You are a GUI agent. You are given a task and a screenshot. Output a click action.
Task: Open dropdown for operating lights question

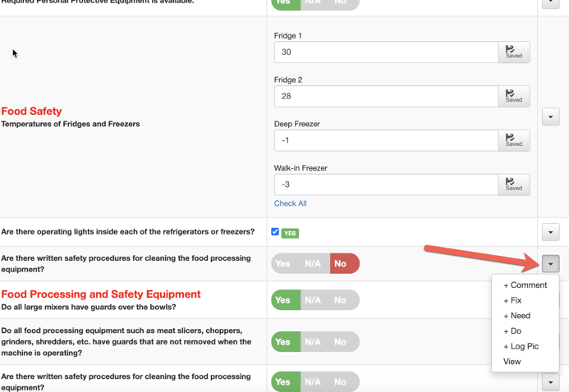click(550, 233)
